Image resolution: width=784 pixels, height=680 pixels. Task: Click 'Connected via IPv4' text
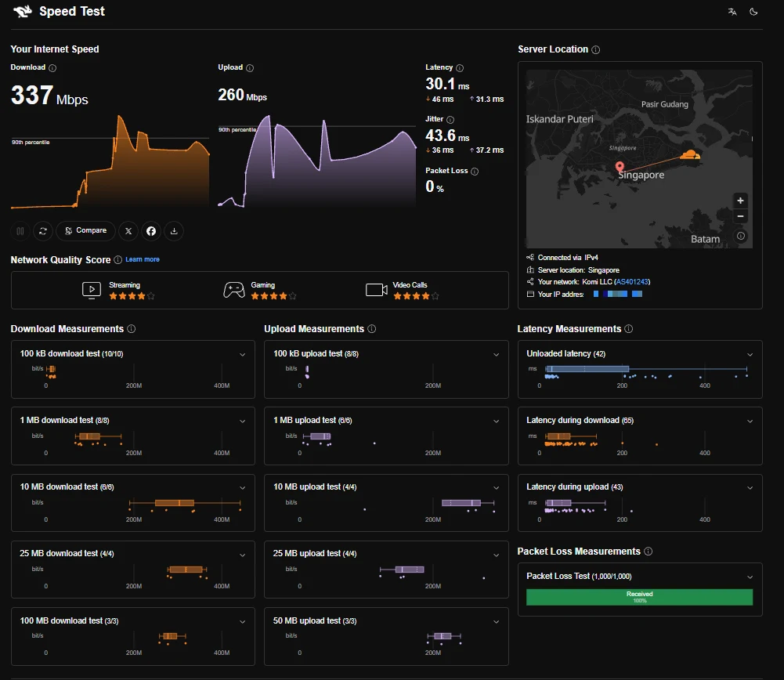click(x=568, y=258)
